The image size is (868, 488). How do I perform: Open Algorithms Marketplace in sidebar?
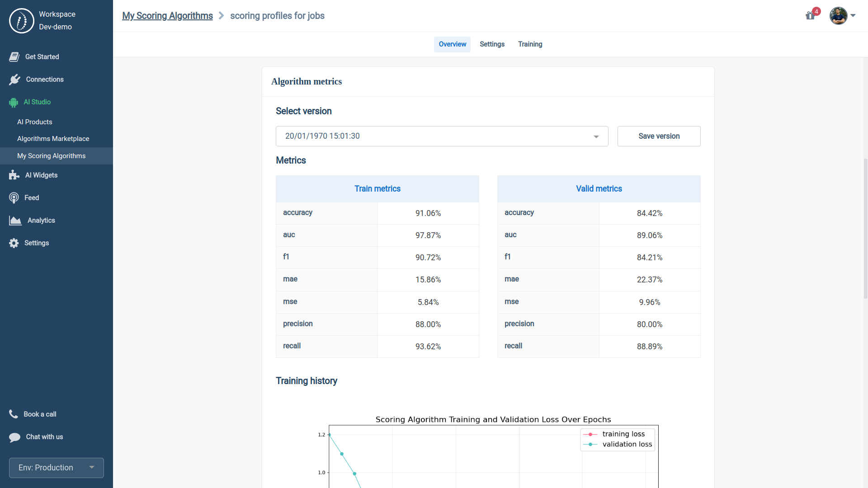click(53, 139)
